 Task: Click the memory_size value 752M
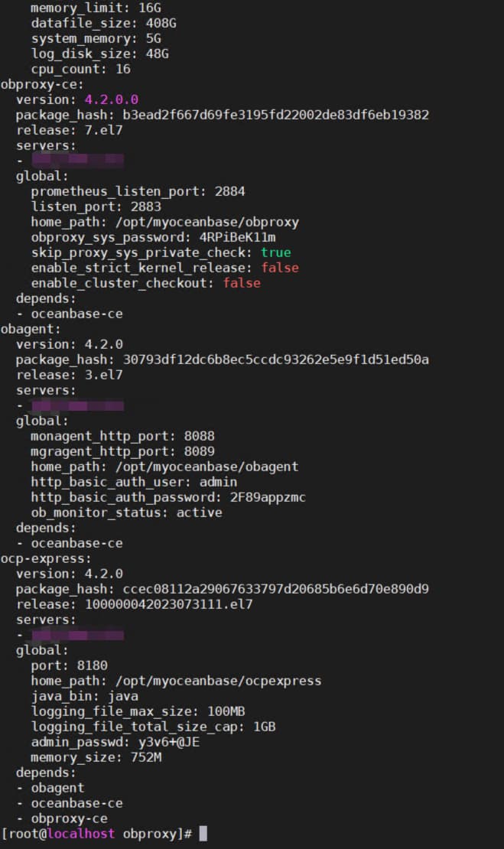click(x=146, y=757)
